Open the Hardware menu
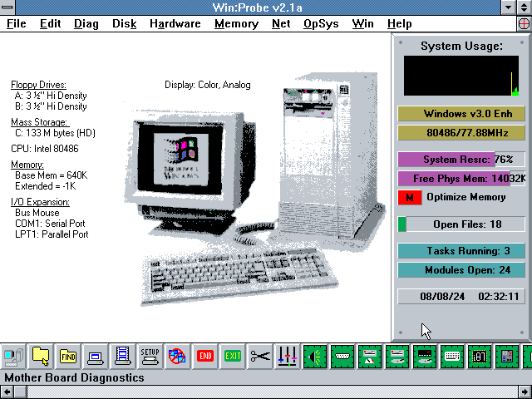 pos(175,24)
